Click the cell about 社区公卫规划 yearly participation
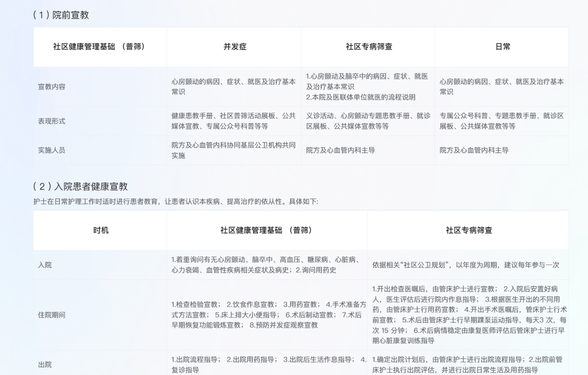The image size is (588, 375). click(x=465, y=265)
